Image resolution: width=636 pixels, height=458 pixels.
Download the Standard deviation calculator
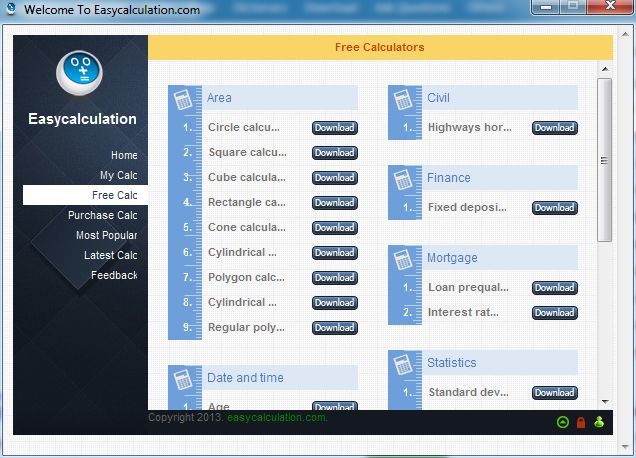555,393
